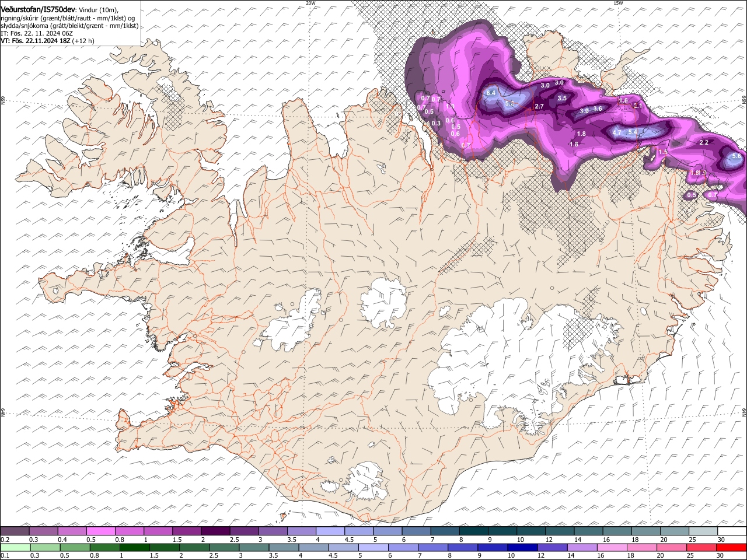Select the 1.5 precipitation value on the map
The width and height of the screenshot is (747, 560).
pos(663,152)
